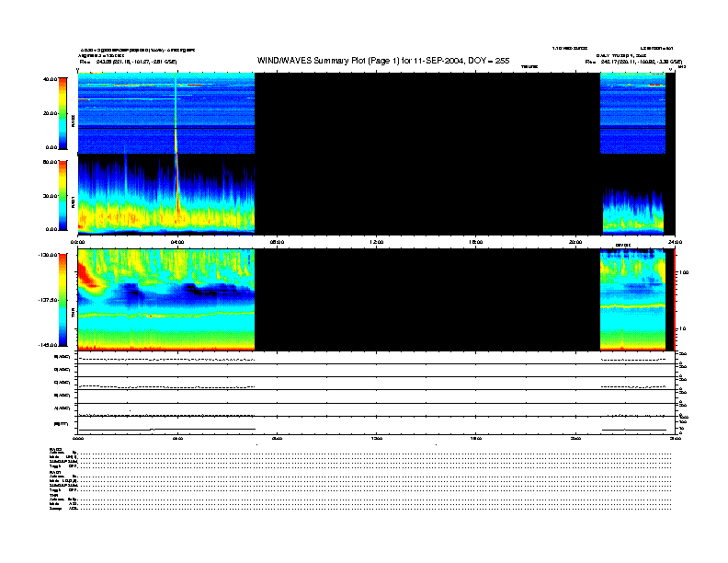This screenshot has width=728, height=563.
Task: Select the 04:00 burst in RAD2 spectrogram
Action: (x=176, y=115)
